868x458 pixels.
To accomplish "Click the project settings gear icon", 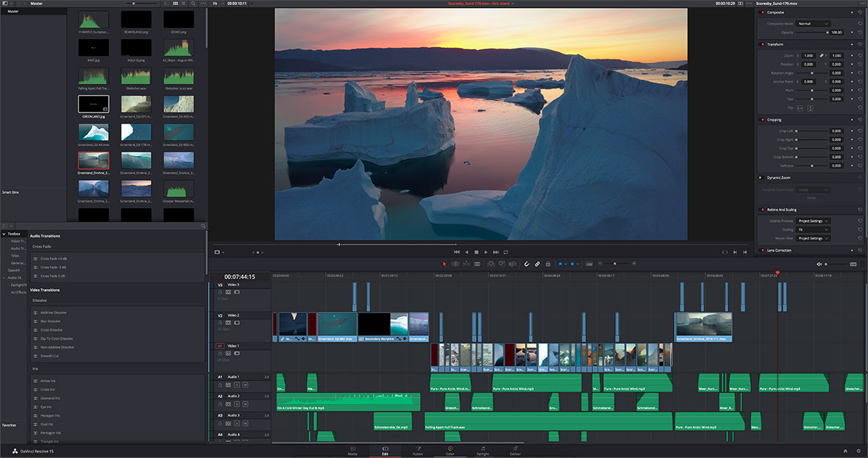I will pos(858,451).
